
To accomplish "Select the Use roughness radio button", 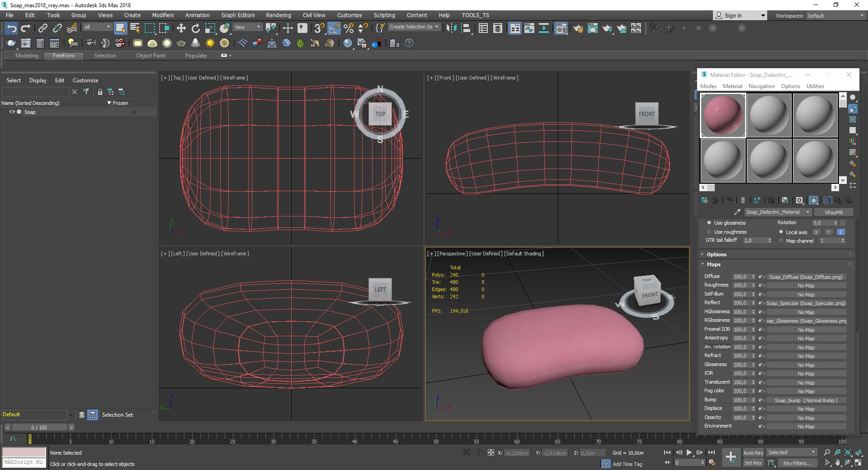I will [709, 232].
